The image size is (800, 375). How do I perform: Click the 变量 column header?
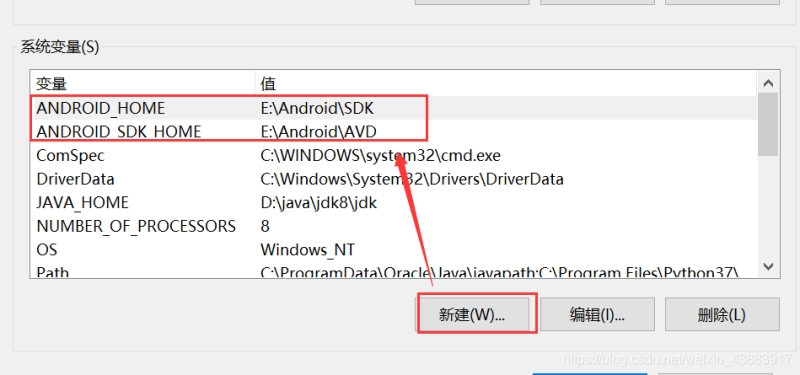[x=142, y=83]
